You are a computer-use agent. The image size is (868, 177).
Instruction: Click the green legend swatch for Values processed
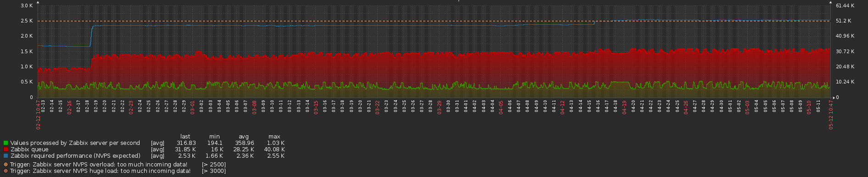click(6, 143)
